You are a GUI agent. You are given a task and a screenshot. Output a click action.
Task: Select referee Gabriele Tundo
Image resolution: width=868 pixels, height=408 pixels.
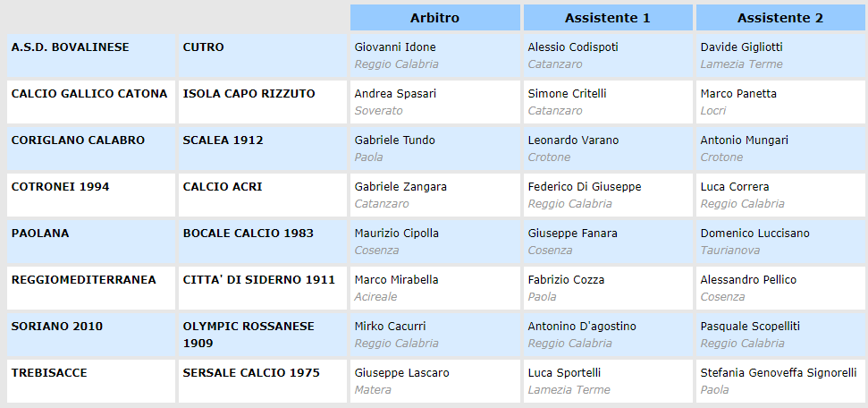394,140
